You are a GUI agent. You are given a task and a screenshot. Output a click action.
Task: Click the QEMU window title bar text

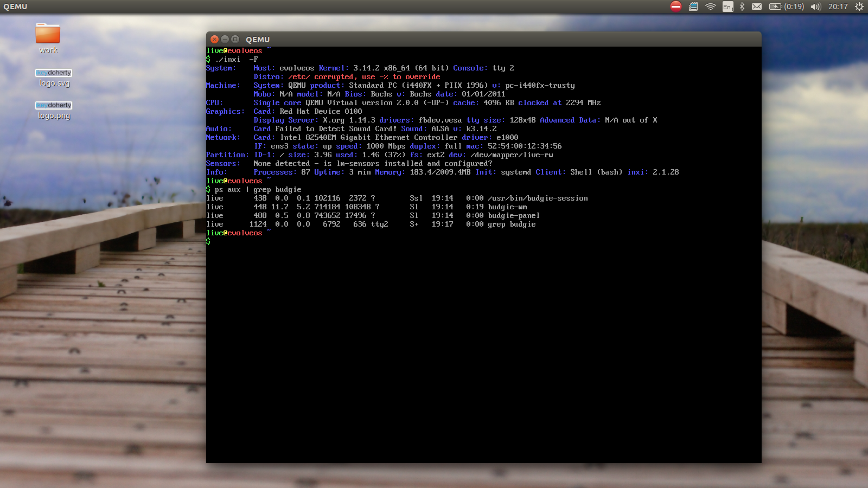pos(258,40)
